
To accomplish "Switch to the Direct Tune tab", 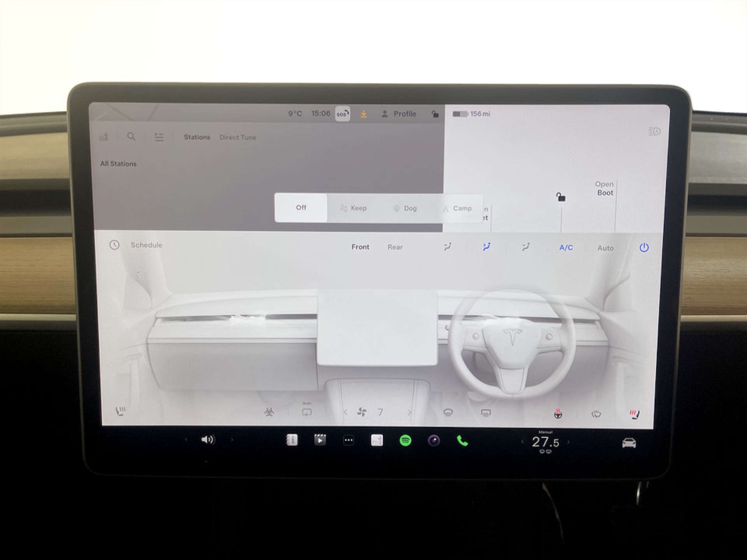I will pos(238,137).
